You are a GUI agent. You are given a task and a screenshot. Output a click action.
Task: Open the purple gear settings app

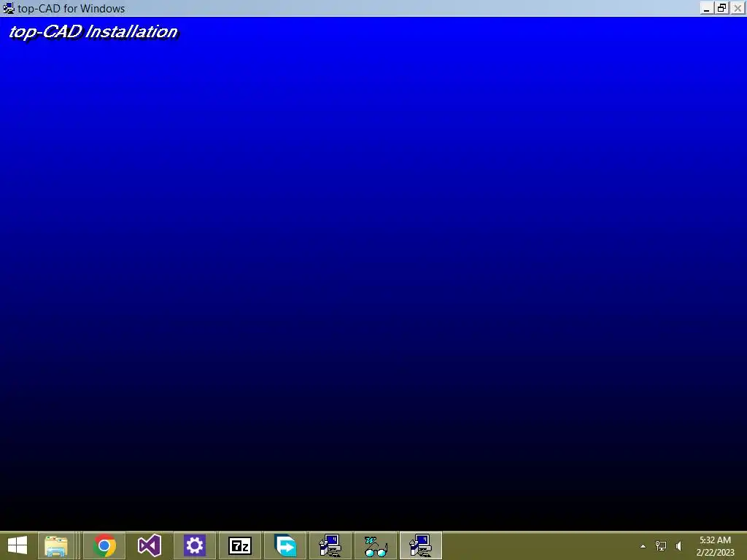[x=194, y=545]
